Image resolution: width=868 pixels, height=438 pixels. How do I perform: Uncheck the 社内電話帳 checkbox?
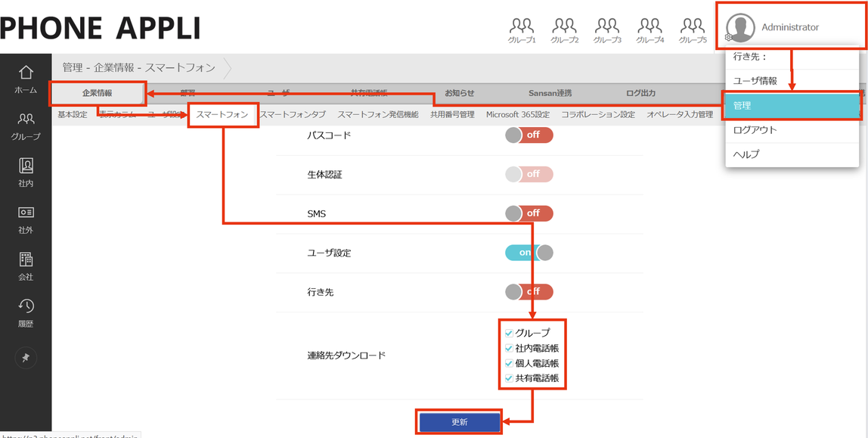(x=510, y=349)
